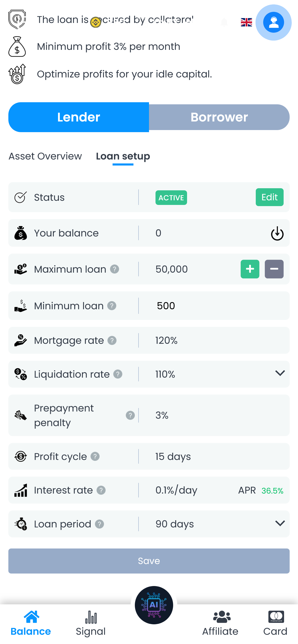Decrease maximum loan with minus button
Screen dimensions: 298x644
pyautogui.click(x=274, y=269)
